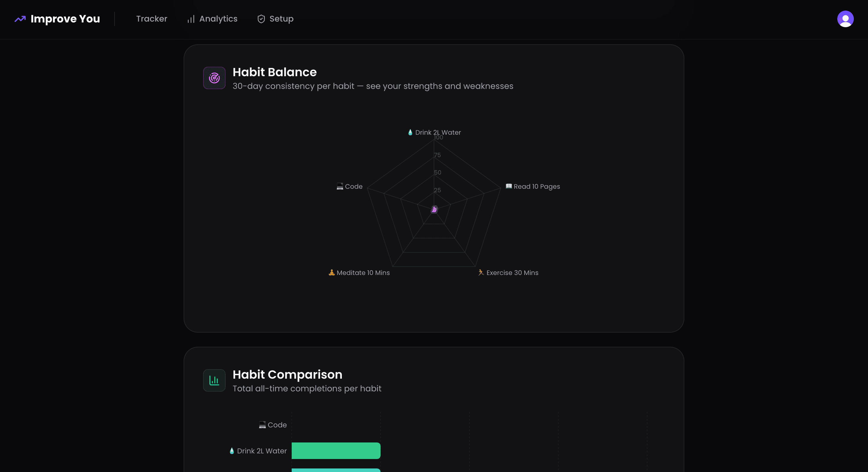
Task: Click the runner icon beside Exercise 30 Mins
Action: coord(481,272)
